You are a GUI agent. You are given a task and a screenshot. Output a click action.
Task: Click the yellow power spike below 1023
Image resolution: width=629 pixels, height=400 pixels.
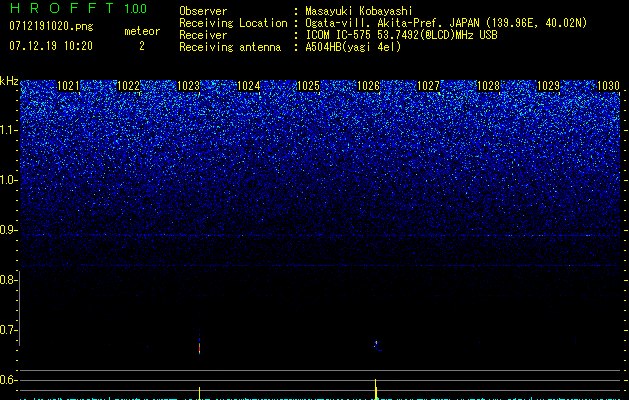click(x=199, y=392)
